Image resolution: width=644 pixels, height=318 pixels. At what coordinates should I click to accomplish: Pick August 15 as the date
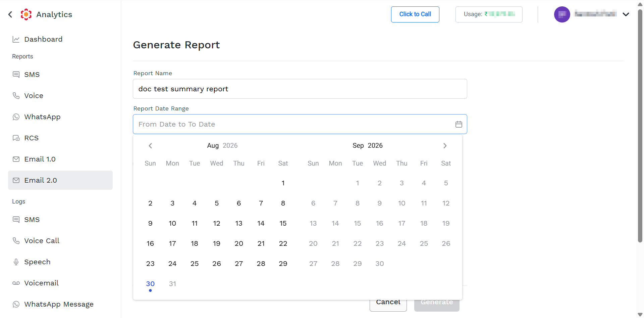tap(283, 223)
